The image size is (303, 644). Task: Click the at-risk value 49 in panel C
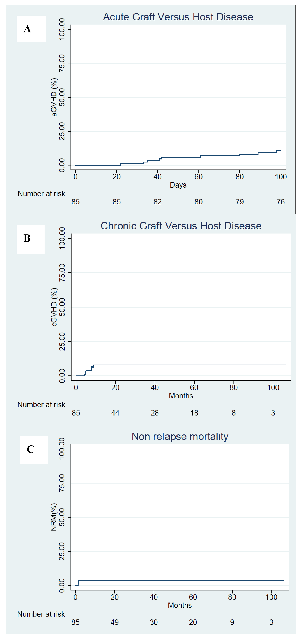tap(114, 622)
